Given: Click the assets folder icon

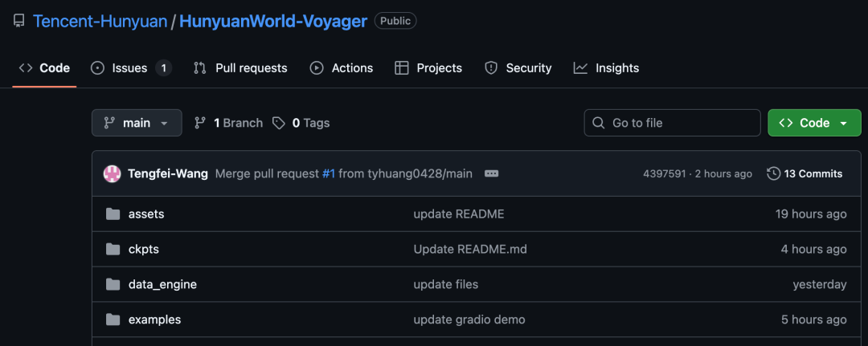Looking at the screenshot, I should [113, 214].
